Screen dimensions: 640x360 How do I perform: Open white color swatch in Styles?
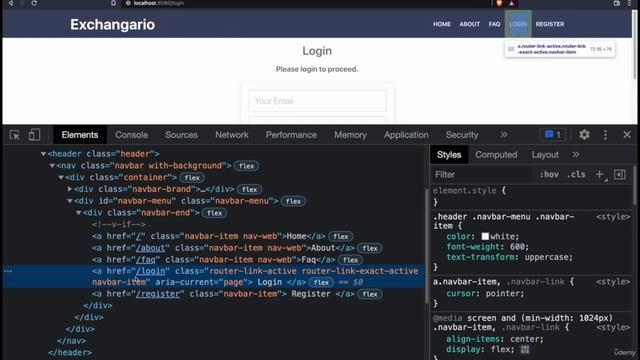pyautogui.click(x=485, y=236)
